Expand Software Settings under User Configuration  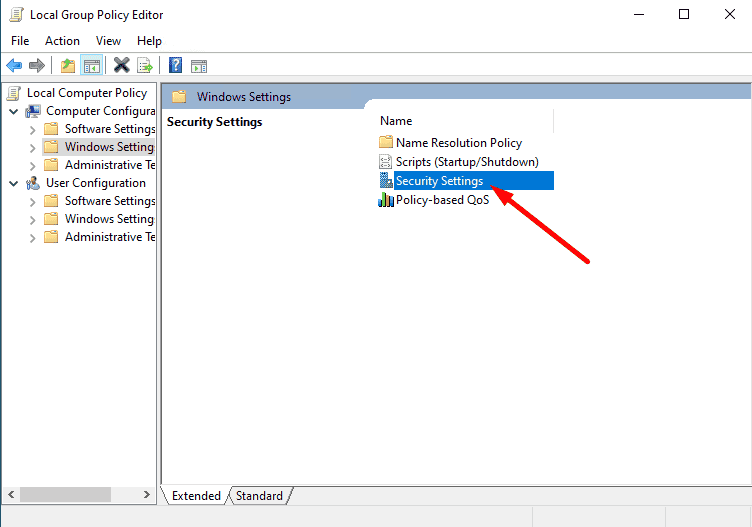coord(33,202)
